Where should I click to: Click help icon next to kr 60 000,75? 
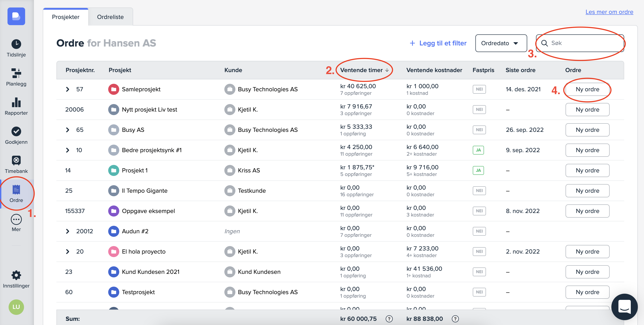[x=389, y=319]
